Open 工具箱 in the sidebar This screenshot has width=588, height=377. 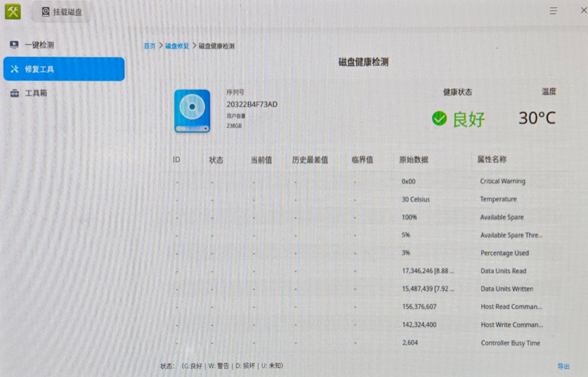(x=64, y=93)
